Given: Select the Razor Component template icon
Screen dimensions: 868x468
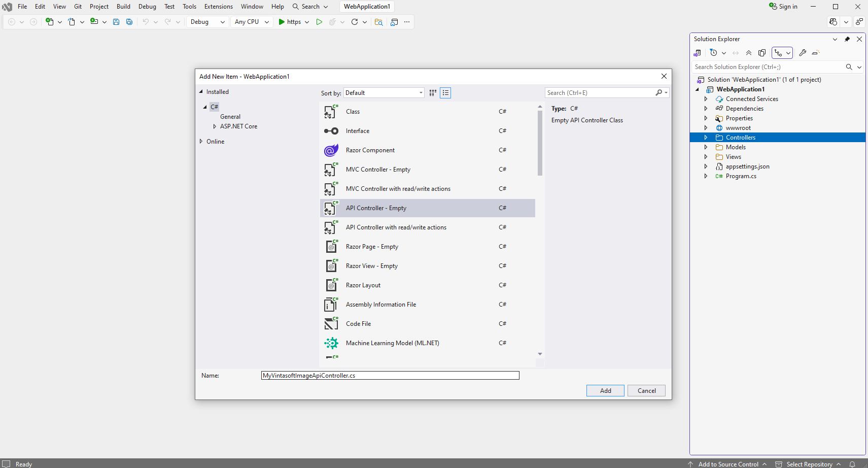Looking at the screenshot, I should click(331, 150).
